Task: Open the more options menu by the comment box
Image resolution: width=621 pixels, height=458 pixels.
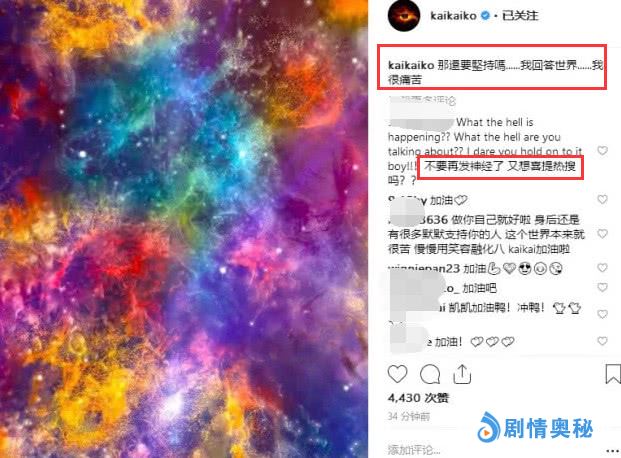Action: tap(613, 450)
